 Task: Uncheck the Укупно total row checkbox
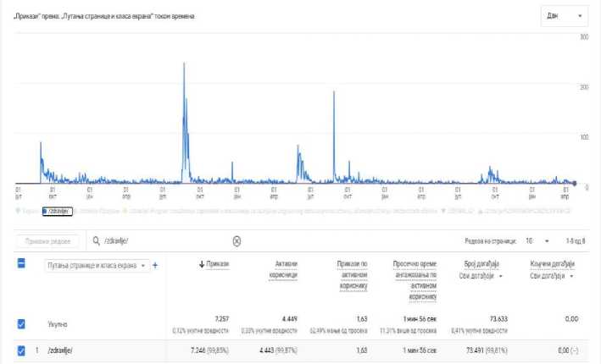[x=21, y=324]
